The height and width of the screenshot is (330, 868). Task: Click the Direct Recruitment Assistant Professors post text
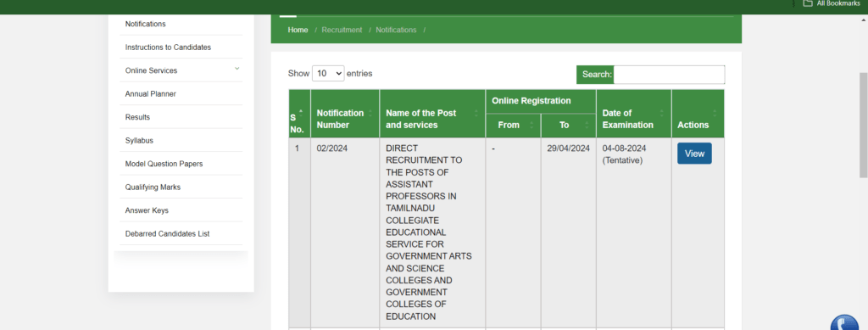point(428,232)
